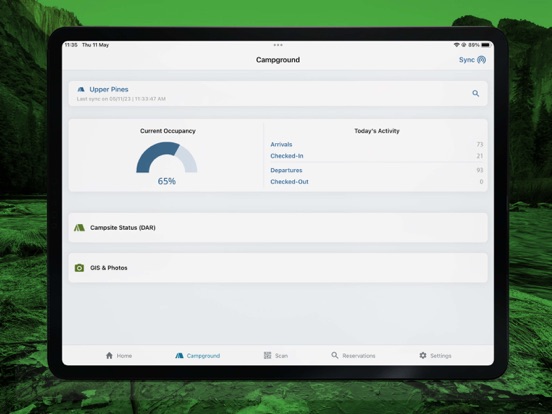552x414 pixels.
Task: Click the tent icon beside Upper Pines
Action: (x=81, y=89)
